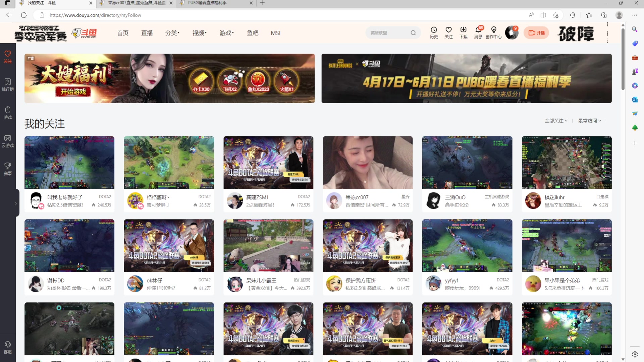Click the scrollbar down arrow
This screenshot has height=362, width=644.
623,359
